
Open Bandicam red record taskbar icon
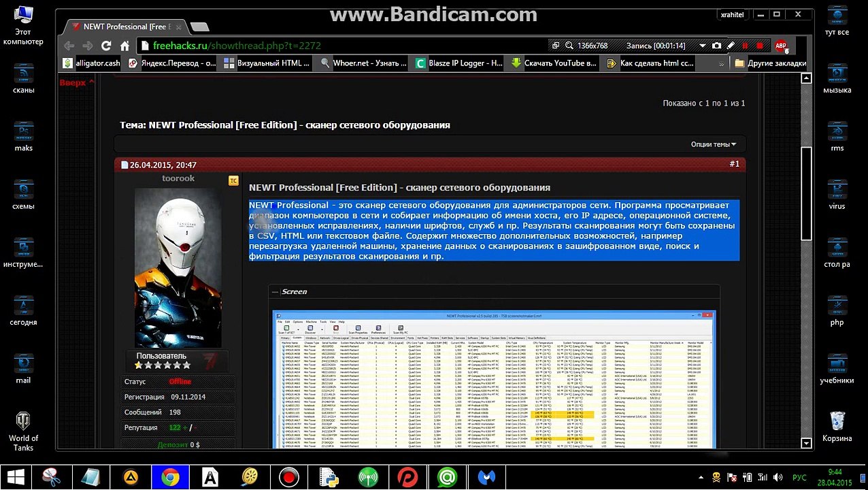pyautogui.click(x=289, y=477)
